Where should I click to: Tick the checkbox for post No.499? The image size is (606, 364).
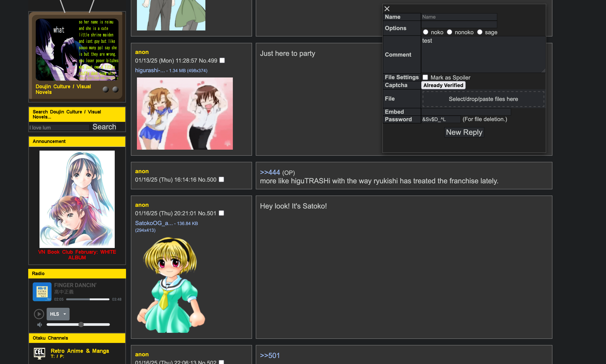pos(222,60)
